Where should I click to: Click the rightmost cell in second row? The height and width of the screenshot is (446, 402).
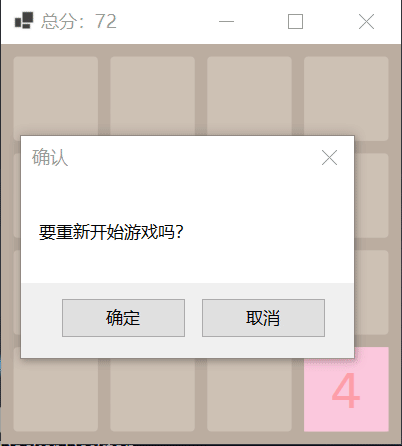pos(372,195)
